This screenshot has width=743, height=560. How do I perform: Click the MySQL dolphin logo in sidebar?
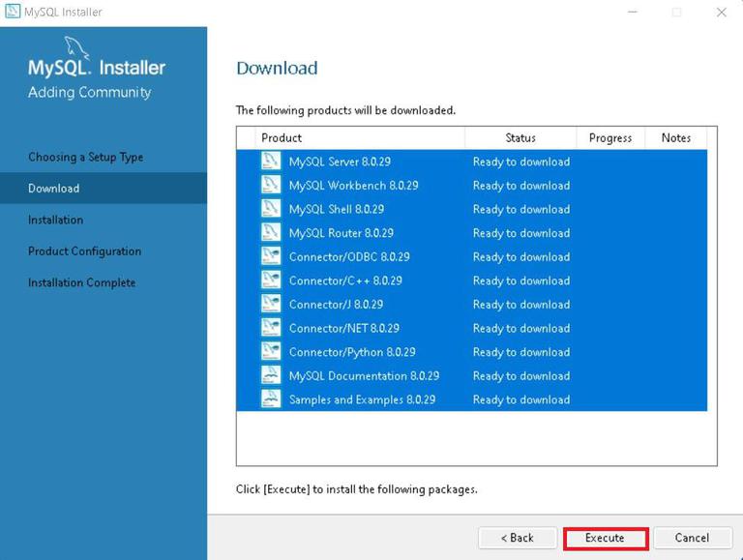(75, 47)
